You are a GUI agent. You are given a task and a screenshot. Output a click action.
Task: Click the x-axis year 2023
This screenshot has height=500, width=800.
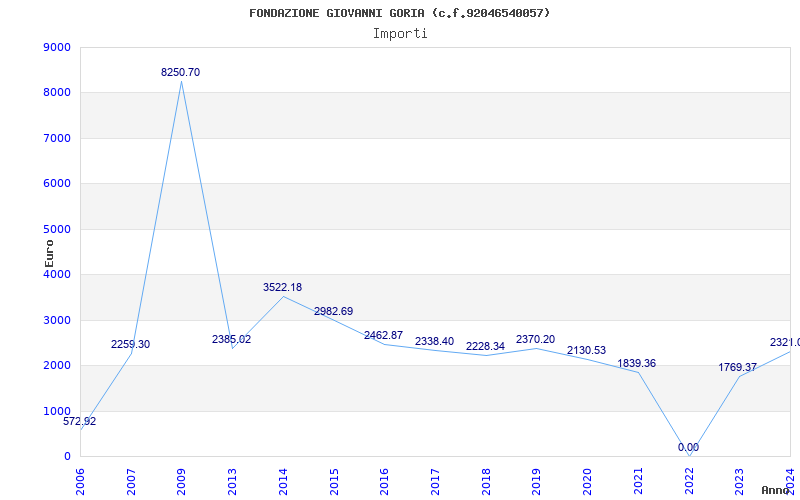tap(740, 482)
